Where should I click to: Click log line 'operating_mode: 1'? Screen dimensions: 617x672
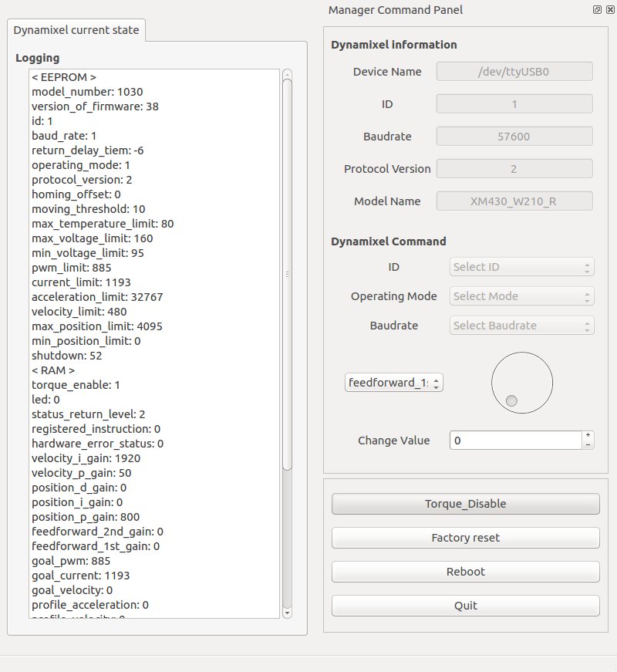coord(80,165)
